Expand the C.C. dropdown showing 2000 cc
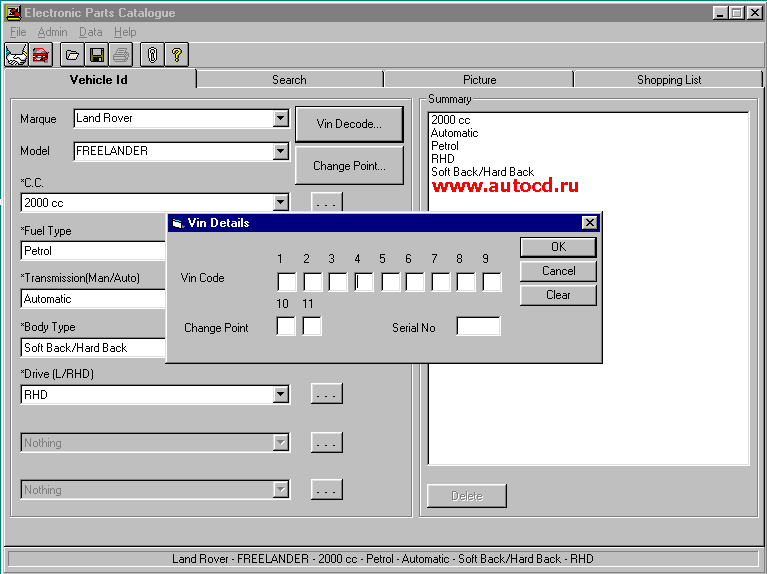 [280, 202]
